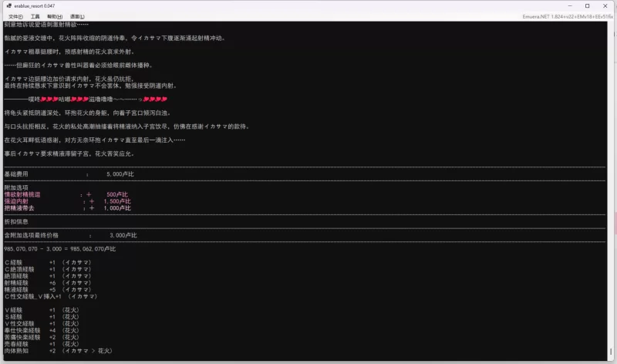Click the 含附加选项最终价格 3,000卢比 line
Viewport: 617px width, 364px height.
tap(69, 234)
